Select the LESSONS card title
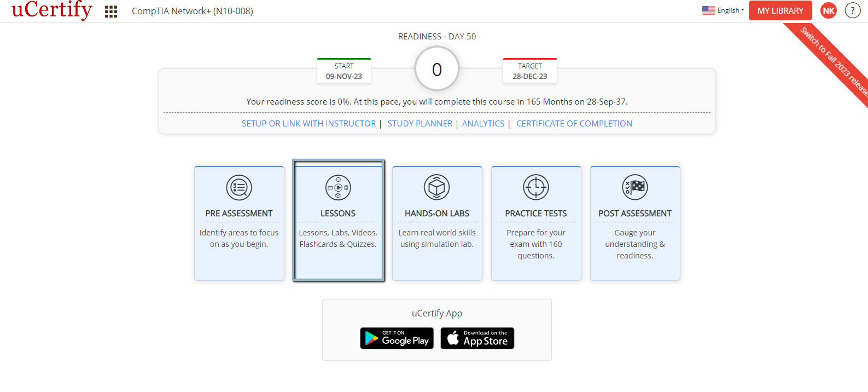The height and width of the screenshot is (392, 868). 338,214
